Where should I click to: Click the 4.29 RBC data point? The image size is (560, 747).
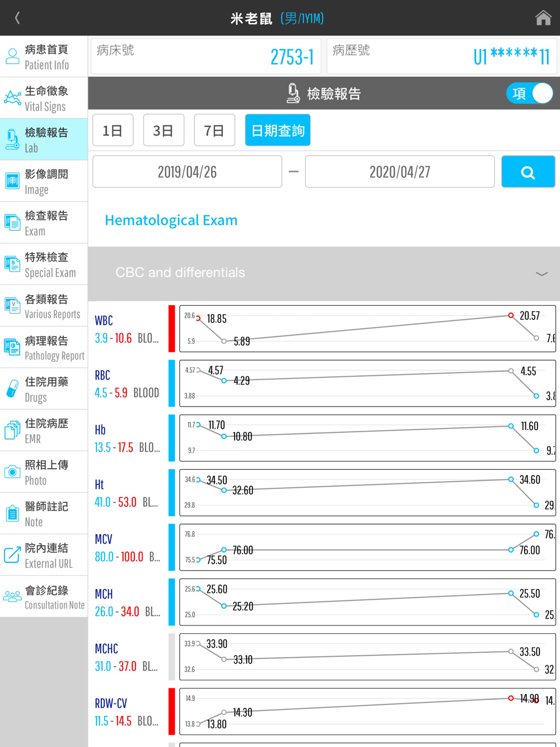[x=224, y=381]
